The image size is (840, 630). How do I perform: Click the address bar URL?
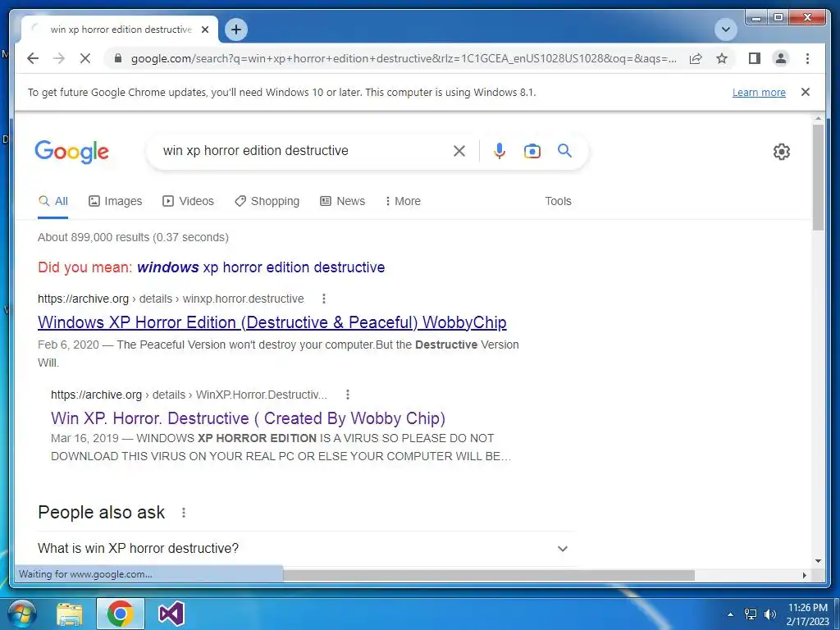(404, 58)
